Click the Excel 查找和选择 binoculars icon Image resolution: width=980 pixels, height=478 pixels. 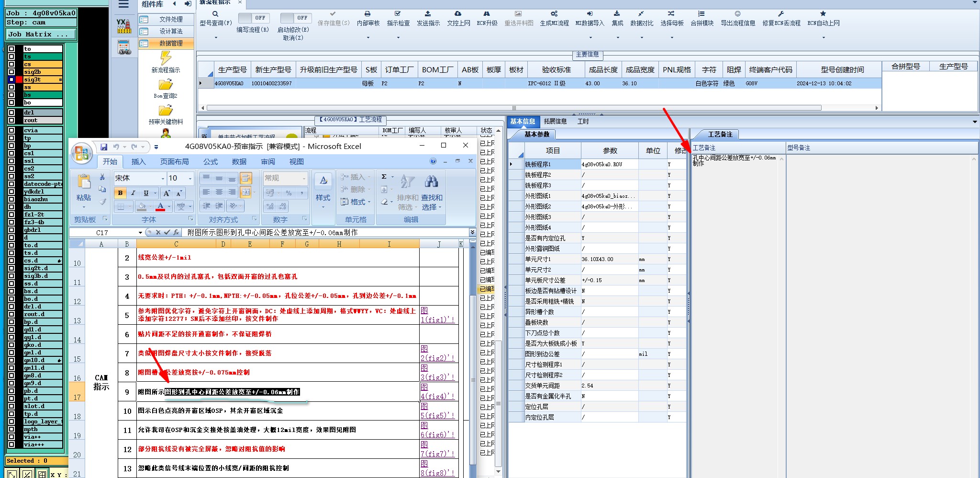tap(432, 182)
